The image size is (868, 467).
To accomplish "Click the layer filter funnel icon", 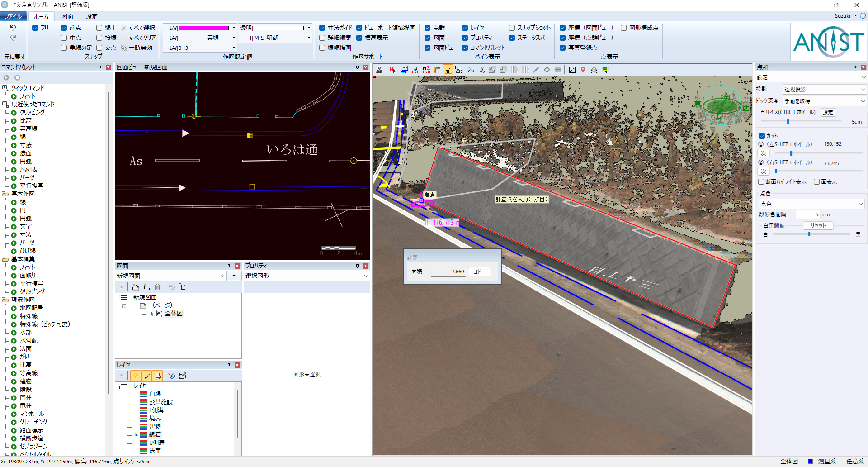I will [171, 376].
